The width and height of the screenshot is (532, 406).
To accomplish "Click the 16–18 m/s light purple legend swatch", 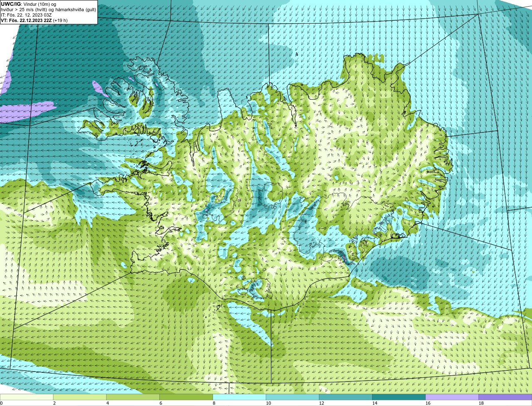I will [452, 397].
